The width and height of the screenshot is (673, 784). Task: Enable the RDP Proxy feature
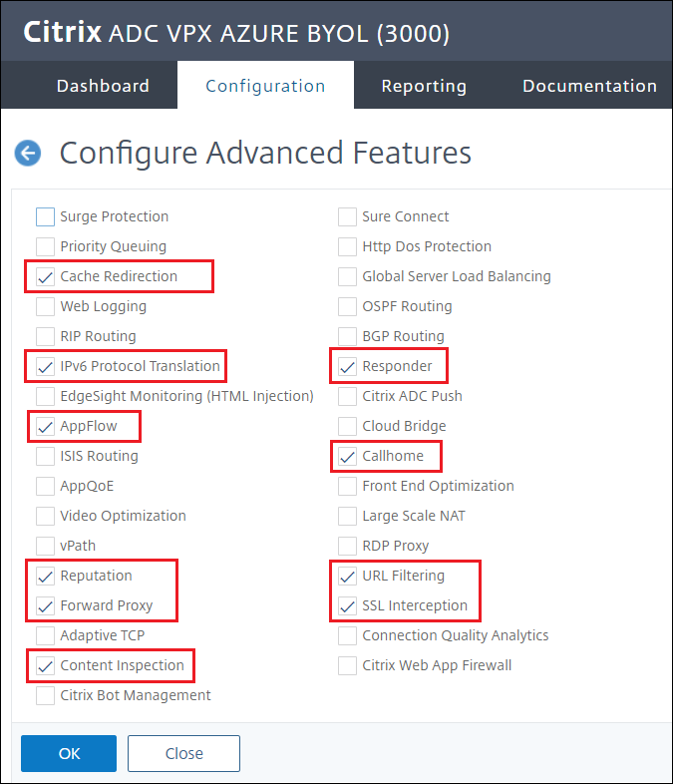(347, 546)
